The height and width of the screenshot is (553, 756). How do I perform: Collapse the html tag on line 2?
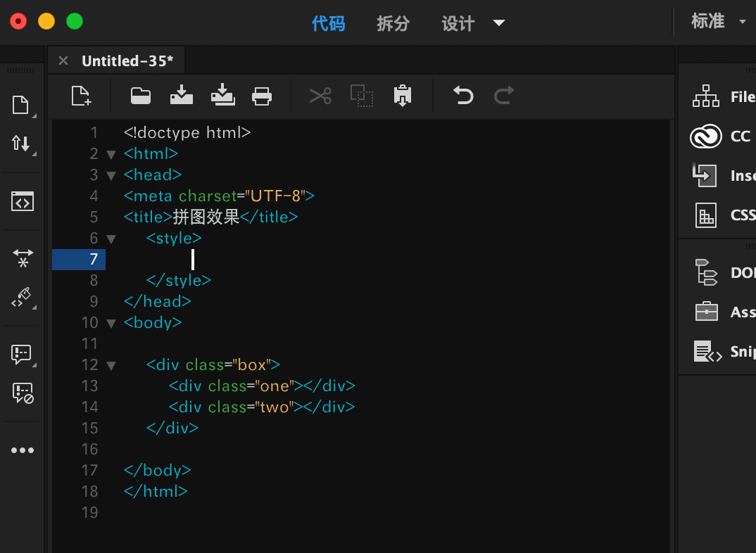111,155
